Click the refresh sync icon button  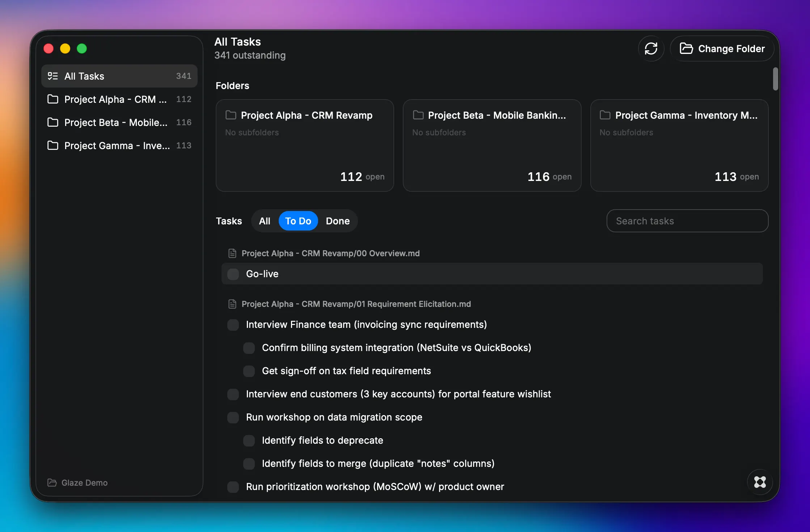(x=651, y=48)
